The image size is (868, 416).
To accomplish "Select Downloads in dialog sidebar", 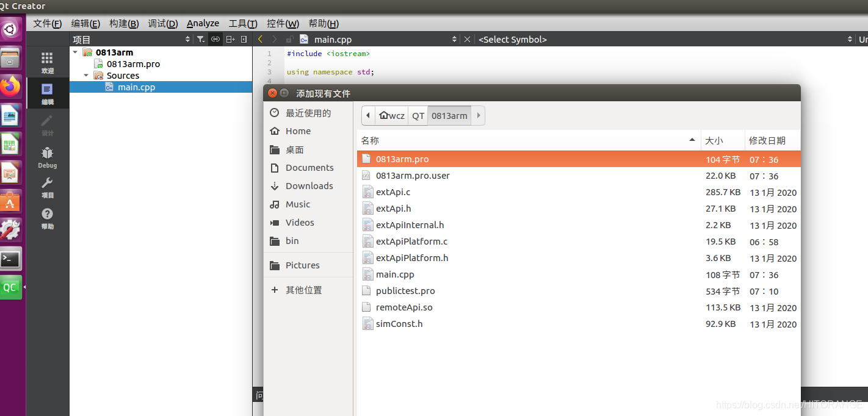I will click(308, 186).
